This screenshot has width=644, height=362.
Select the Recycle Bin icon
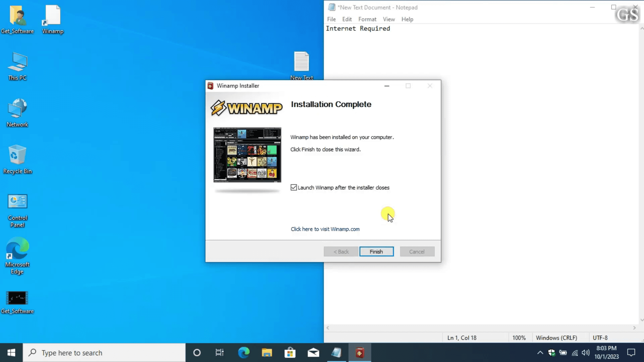click(x=17, y=160)
